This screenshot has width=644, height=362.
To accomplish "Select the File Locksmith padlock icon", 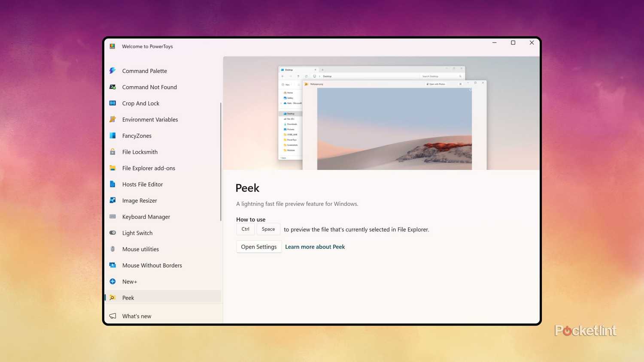I will tap(112, 152).
